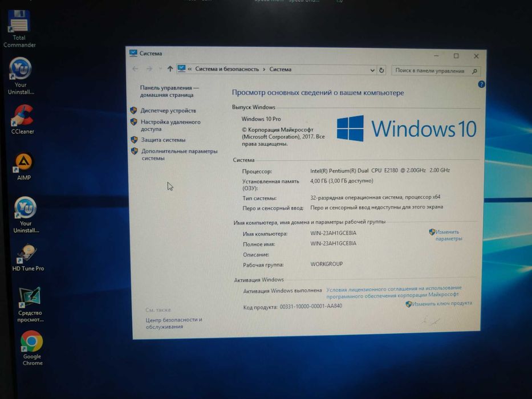Minimize the Система window
The width and height of the screenshot is (532, 399).
click(x=436, y=55)
